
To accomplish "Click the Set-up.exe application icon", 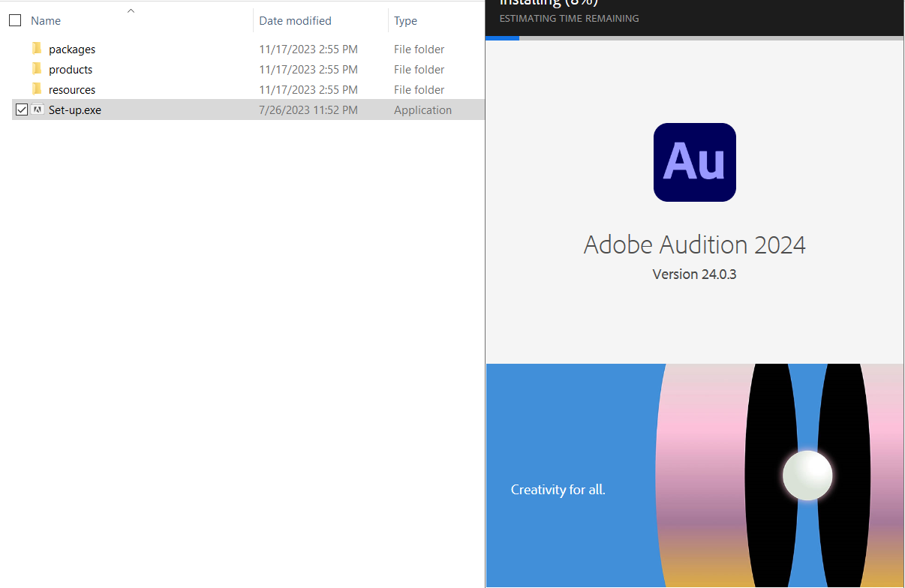I will click(38, 109).
